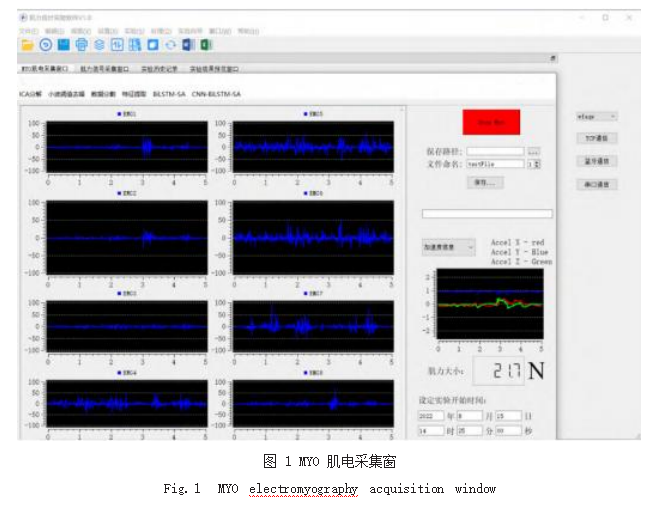Click the blue square window toolbar icon
Viewport: 659px width, 505px height.
coord(153,45)
